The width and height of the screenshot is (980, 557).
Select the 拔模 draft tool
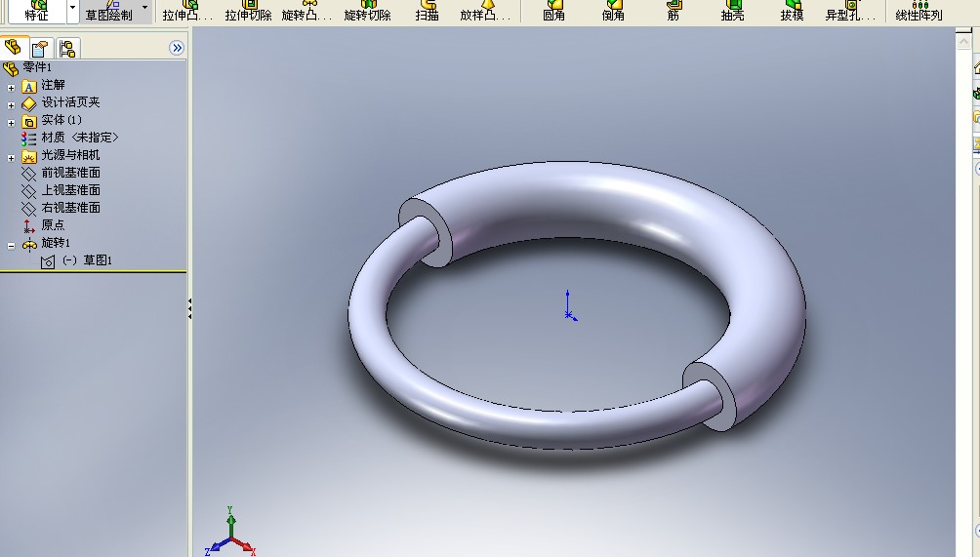[792, 12]
